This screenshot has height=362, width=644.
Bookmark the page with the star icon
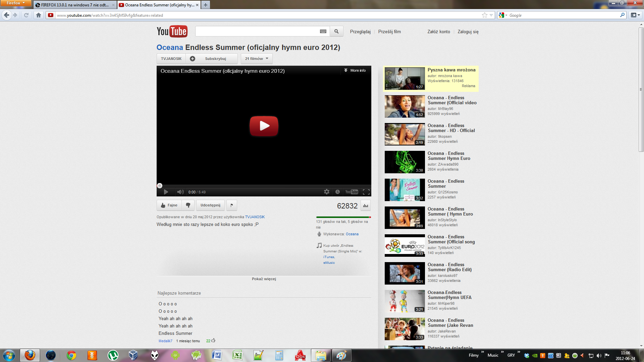[484, 15]
